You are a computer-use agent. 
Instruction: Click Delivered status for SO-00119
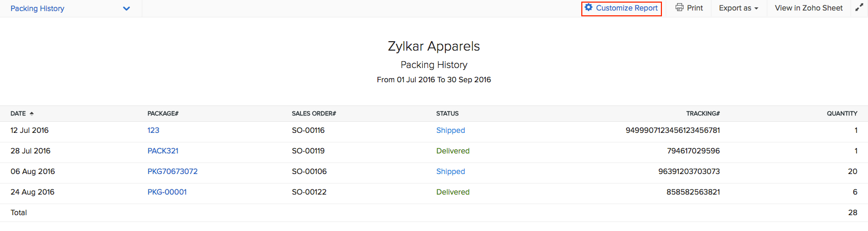click(x=453, y=151)
